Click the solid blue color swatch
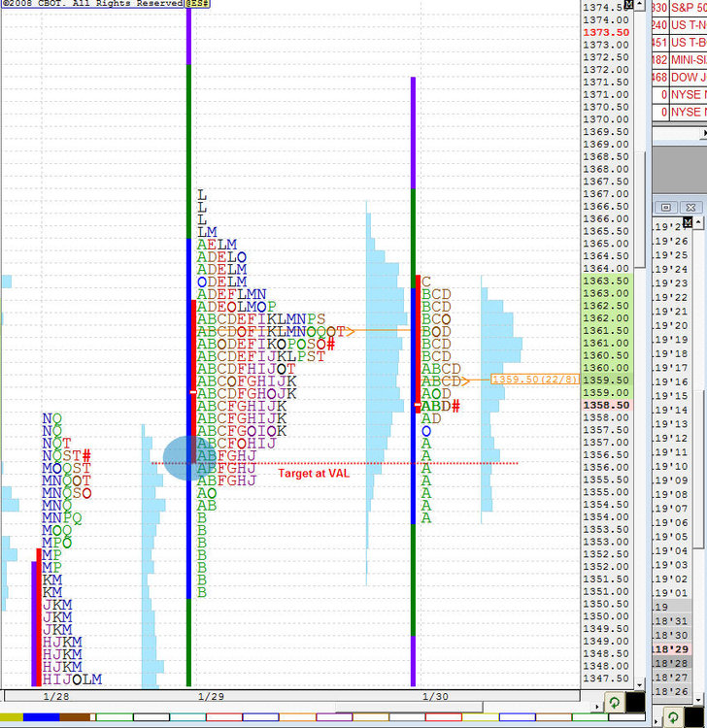The width and height of the screenshot is (707, 728). [x=42, y=717]
